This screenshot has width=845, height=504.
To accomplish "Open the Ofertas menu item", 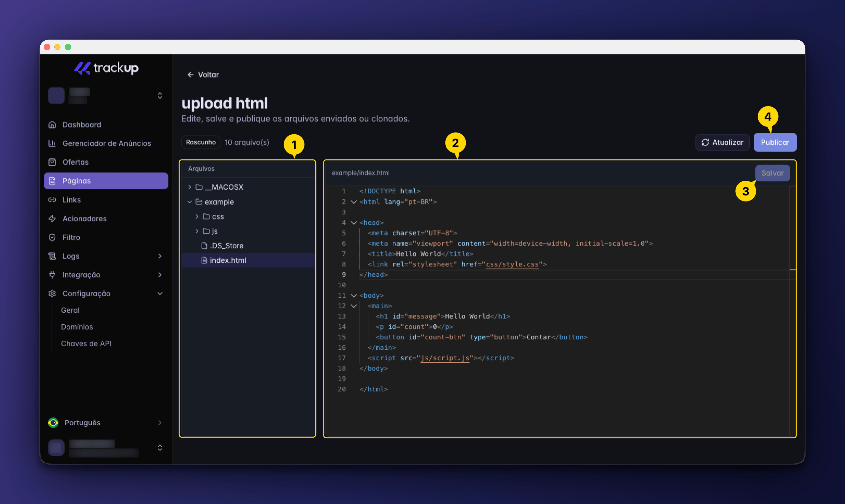I will pos(106,162).
